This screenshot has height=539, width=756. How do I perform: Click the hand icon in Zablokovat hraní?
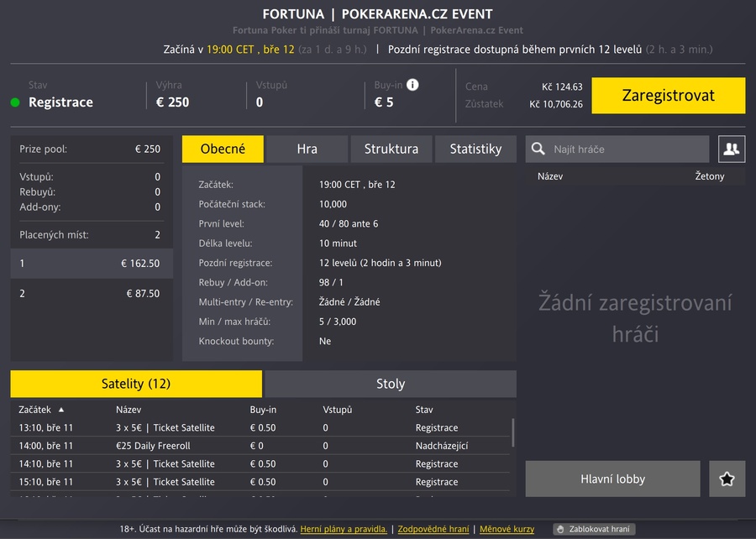pos(560,529)
